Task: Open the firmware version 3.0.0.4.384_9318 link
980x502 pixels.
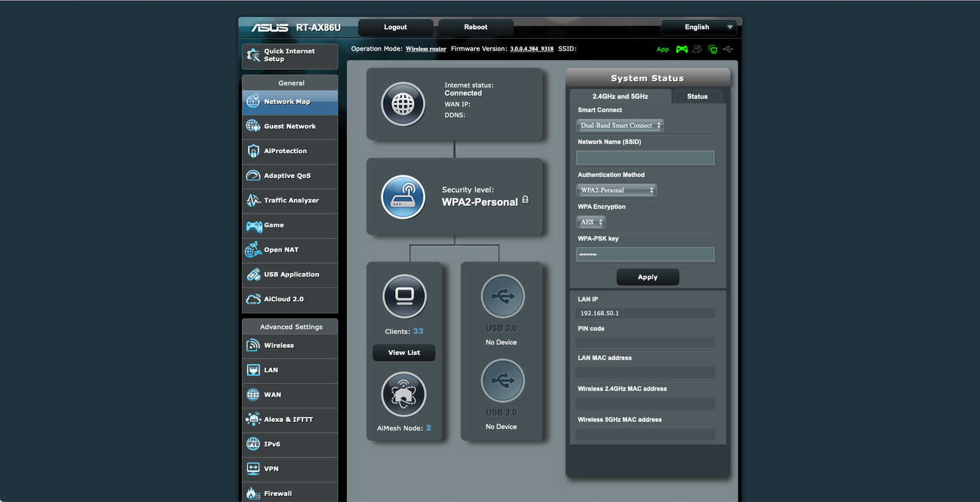Action: coord(532,49)
